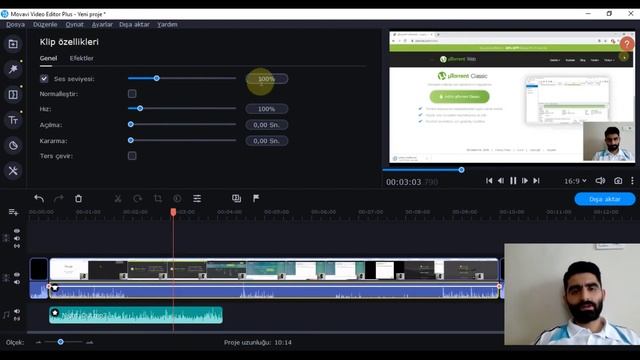Viewport: 640px width, 360px height.
Task: Zoom in timeline with plus button
Action: 90,342
